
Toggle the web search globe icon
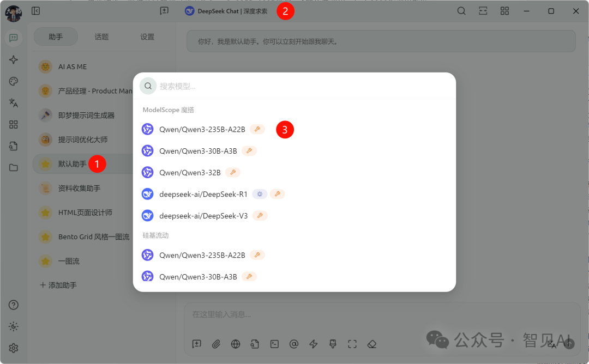coord(236,344)
